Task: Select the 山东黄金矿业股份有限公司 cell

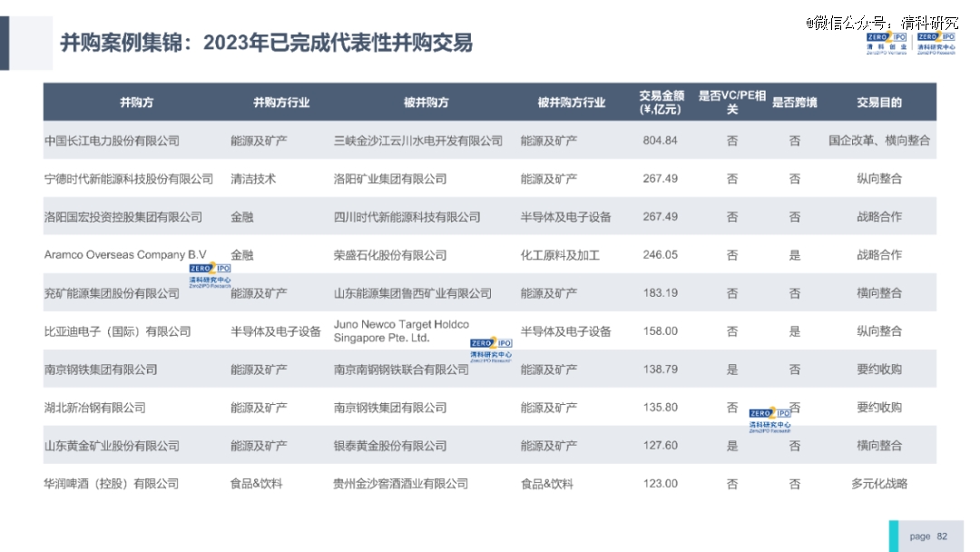Action: (x=112, y=446)
